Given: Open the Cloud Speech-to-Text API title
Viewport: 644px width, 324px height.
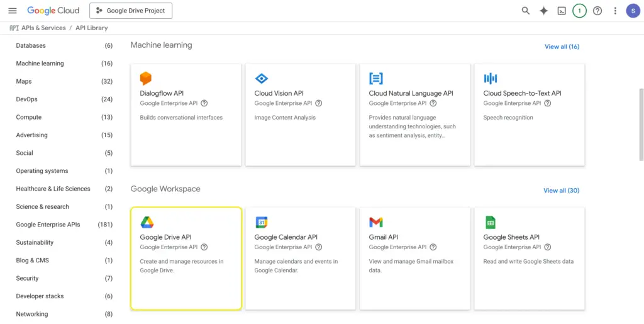Looking at the screenshot, I should (523, 93).
